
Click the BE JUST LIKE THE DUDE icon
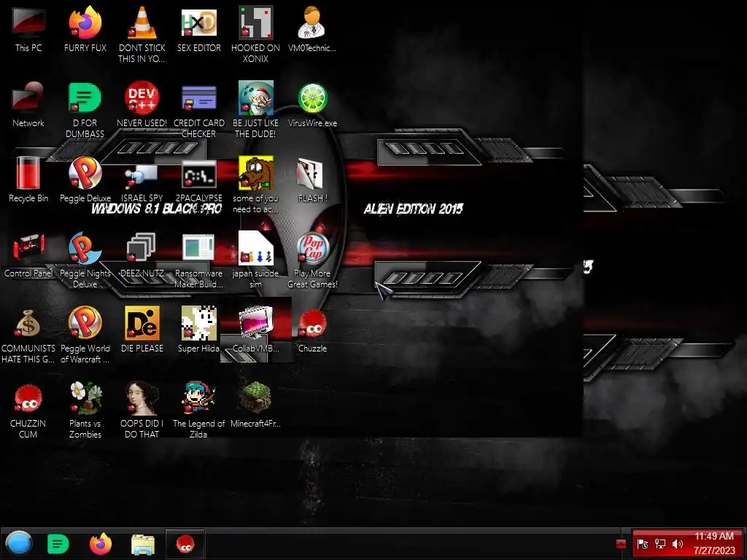click(255, 109)
